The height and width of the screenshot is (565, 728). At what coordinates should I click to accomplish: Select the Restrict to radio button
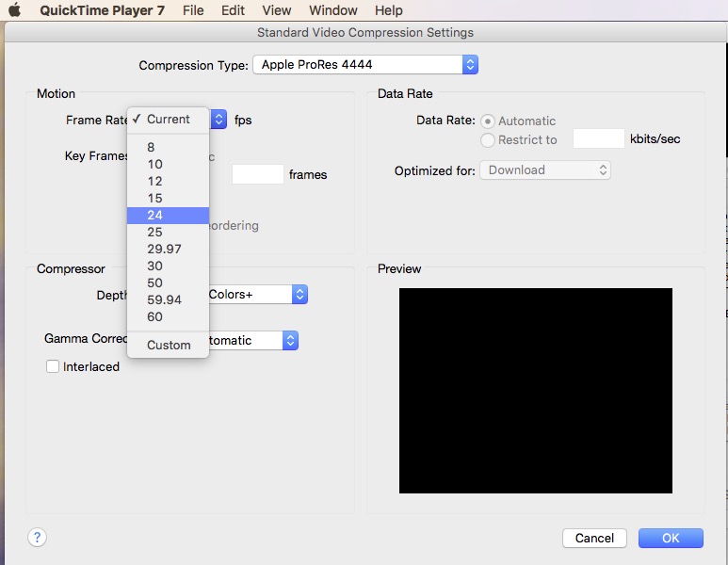[488, 139]
